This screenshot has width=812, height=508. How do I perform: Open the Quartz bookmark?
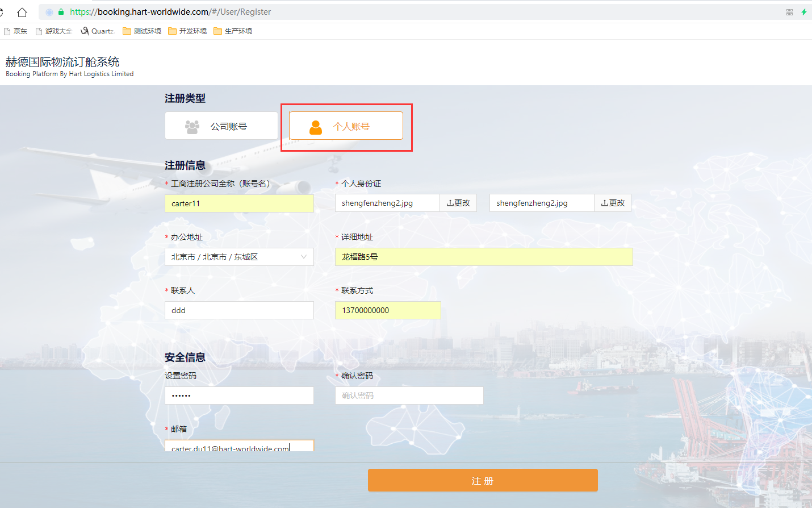(x=97, y=31)
